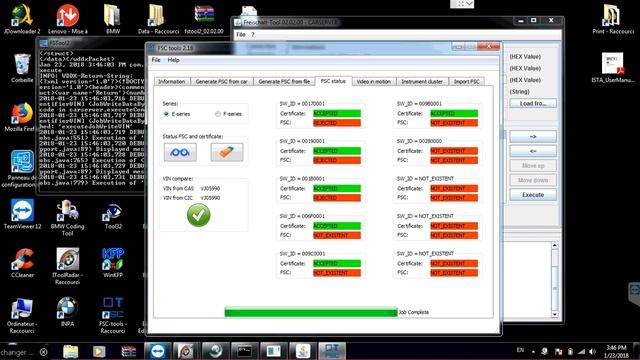The image size is (640, 360).
Task: Click the Move up button
Action: coord(533,166)
